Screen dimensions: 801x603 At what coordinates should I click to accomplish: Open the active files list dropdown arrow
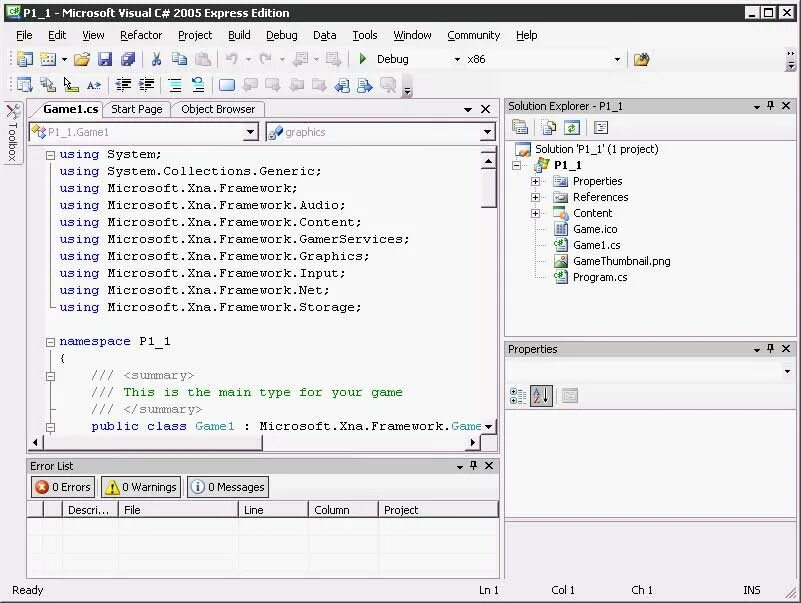coord(467,109)
